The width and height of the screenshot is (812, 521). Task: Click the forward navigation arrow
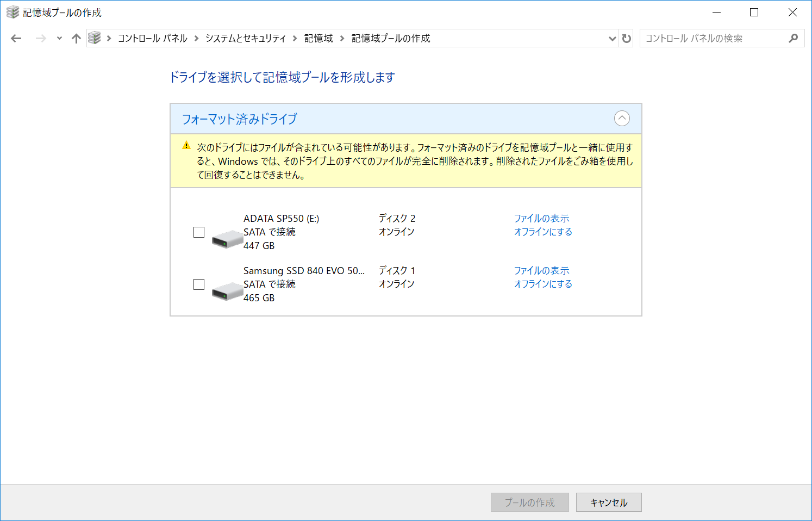coord(40,38)
